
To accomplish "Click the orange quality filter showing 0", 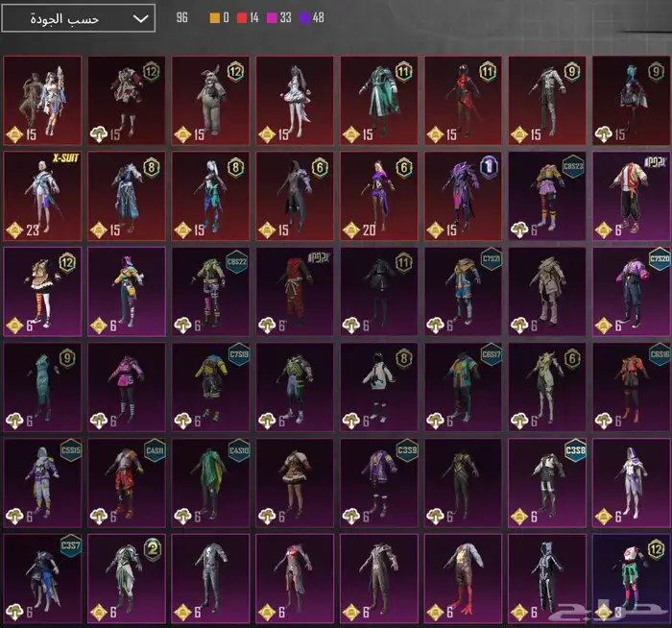I will tap(219, 18).
